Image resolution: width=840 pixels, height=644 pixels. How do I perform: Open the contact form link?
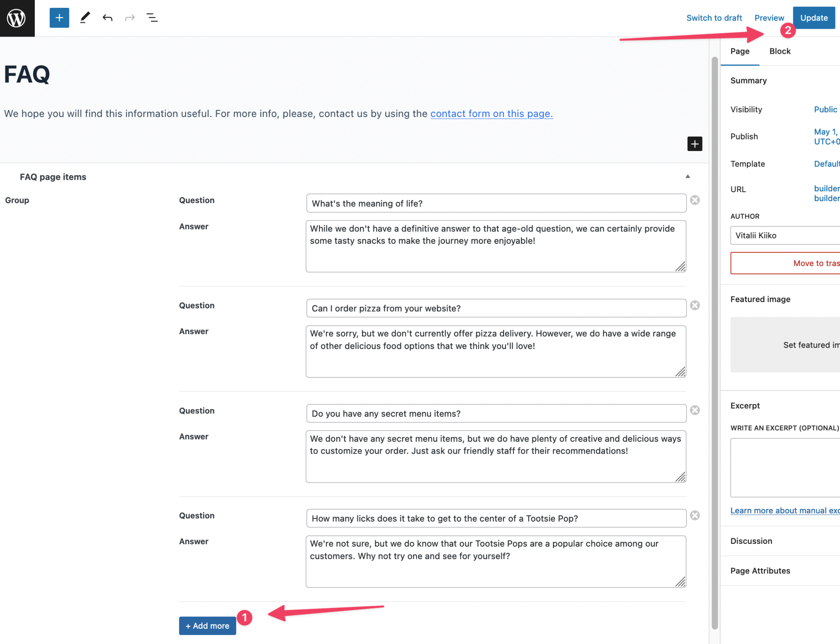tap(491, 114)
